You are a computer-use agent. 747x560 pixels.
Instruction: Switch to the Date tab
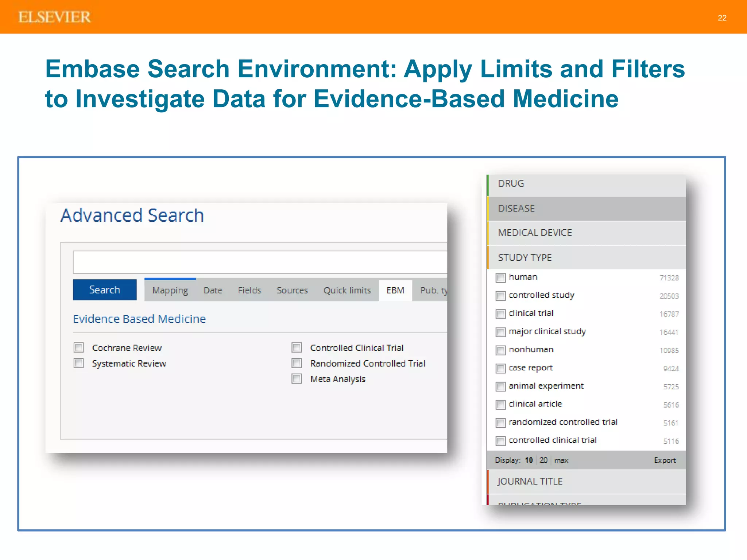(213, 290)
